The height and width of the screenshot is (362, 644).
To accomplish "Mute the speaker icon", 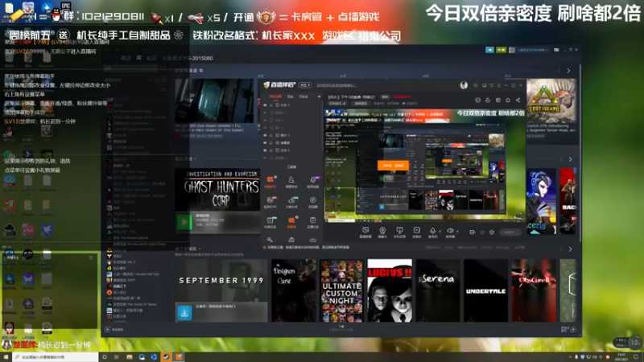I will point(450,232).
